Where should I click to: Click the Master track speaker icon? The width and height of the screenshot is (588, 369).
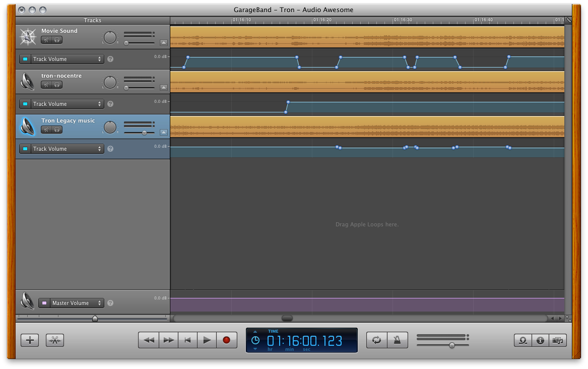[27, 301]
